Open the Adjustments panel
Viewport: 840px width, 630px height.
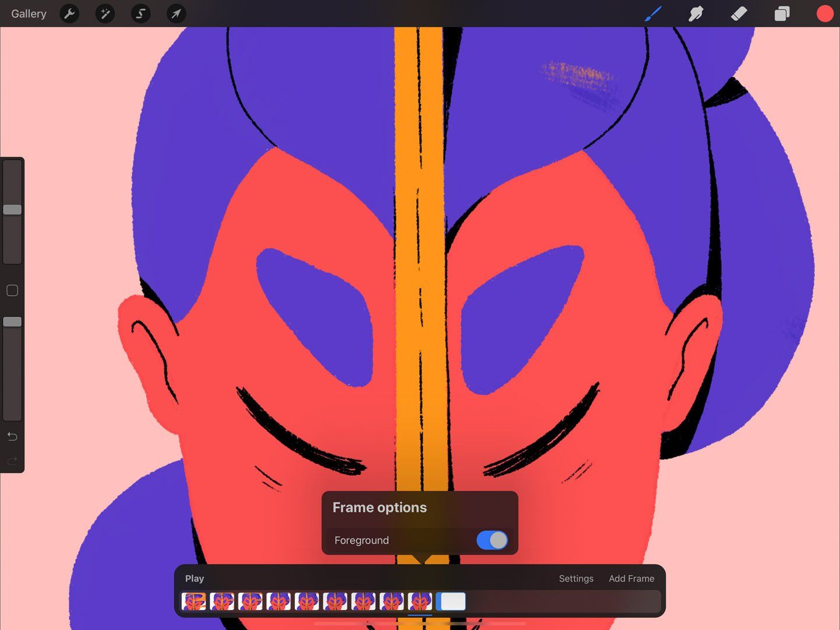click(105, 13)
